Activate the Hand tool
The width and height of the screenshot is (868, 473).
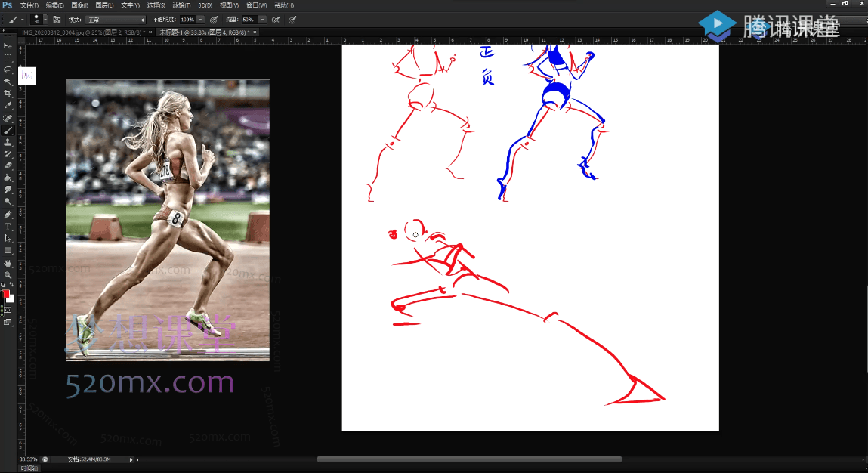point(8,263)
